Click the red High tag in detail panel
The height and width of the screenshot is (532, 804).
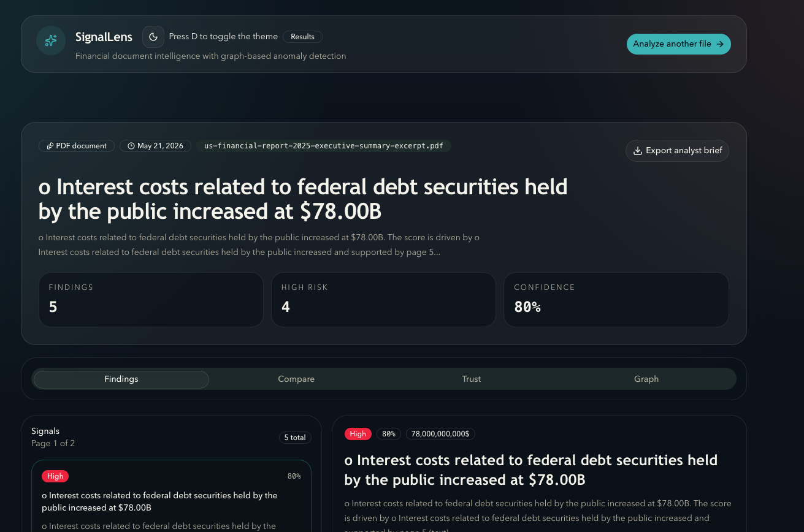click(x=358, y=434)
